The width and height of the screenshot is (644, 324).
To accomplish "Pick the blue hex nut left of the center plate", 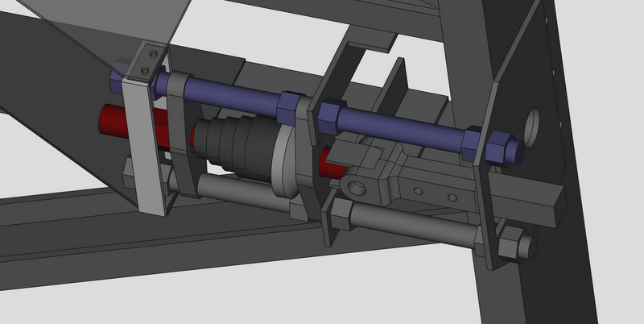I will click(288, 108).
